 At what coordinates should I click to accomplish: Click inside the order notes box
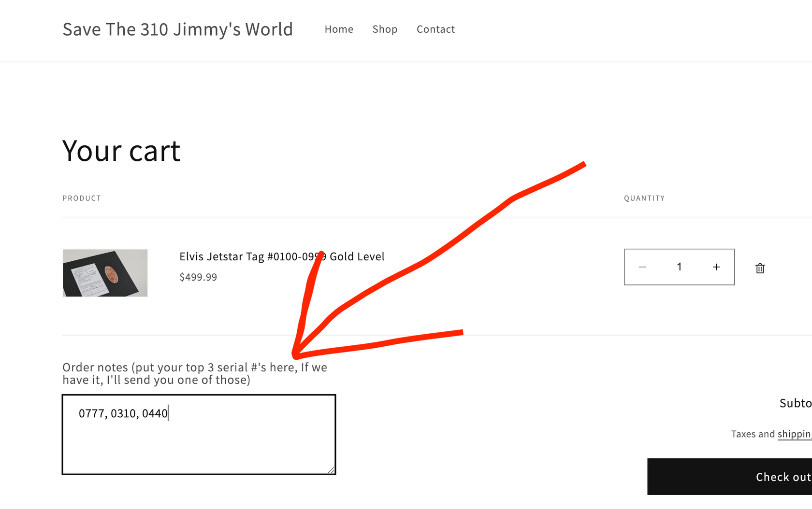pos(198,435)
